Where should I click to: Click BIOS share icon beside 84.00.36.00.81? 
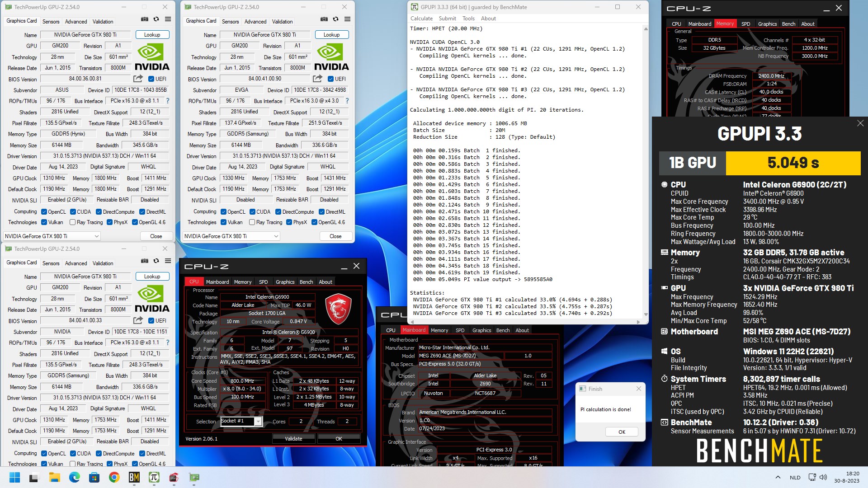[x=138, y=79]
